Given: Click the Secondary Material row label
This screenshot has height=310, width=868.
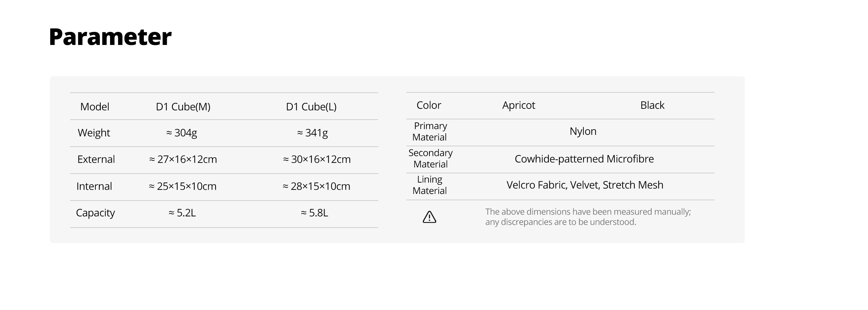Looking at the screenshot, I should point(430,159).
